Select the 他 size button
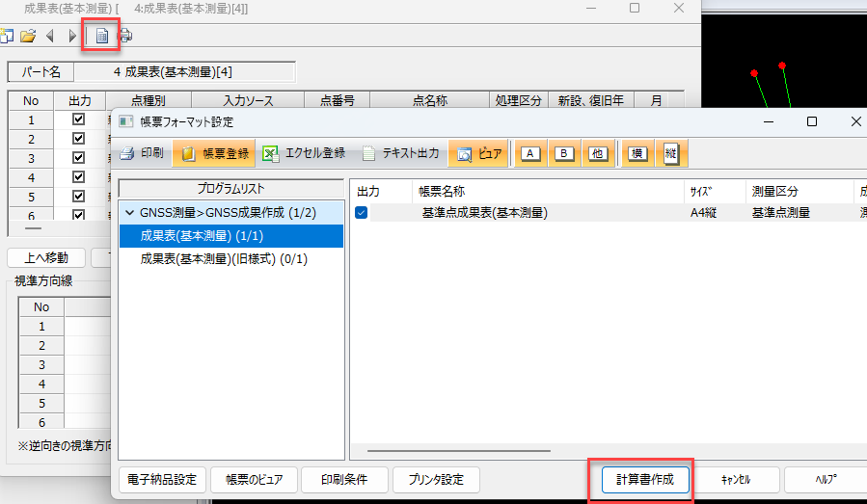This screenshot has width=867, height=504. coord(598,153)
